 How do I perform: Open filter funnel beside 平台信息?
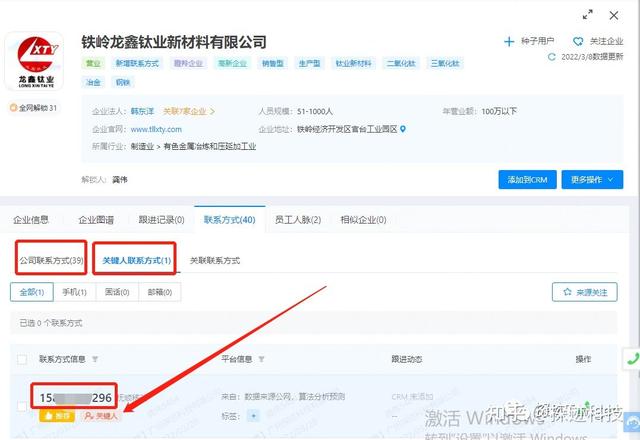261,359
